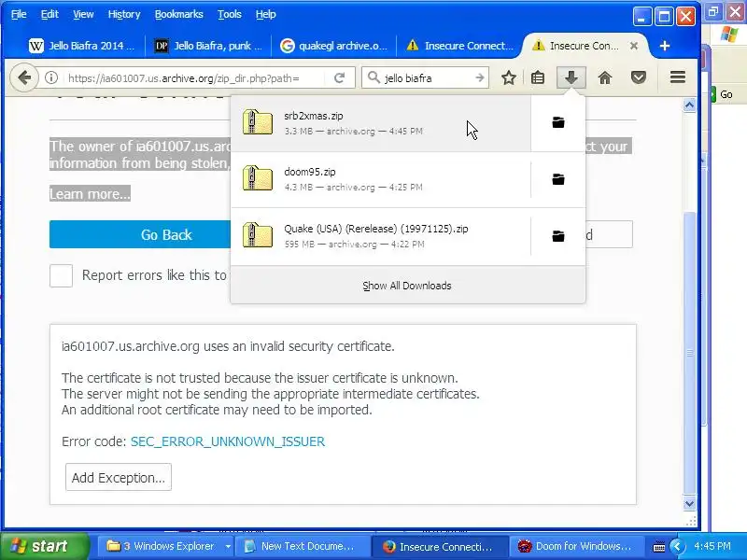Open the Help menu
747x560 pixels.
[x=265, y=14]
